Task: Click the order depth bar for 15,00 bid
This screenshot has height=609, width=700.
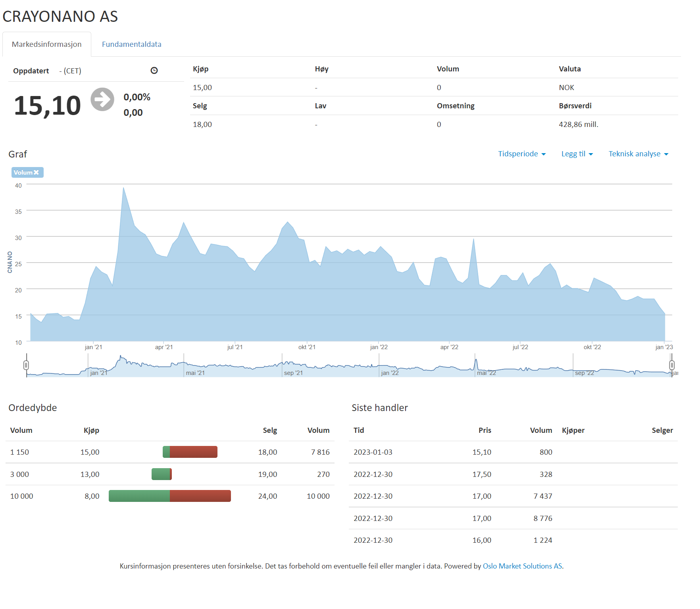Action: click(x=190, y=452)
